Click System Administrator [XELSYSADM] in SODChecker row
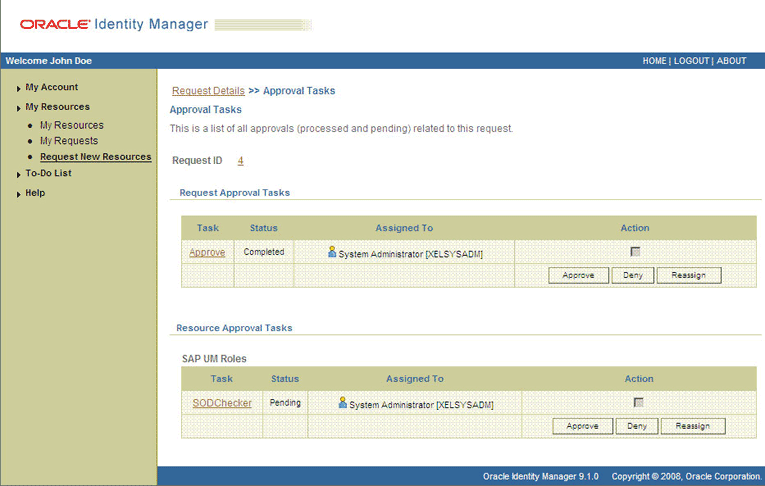 [422, 405]
